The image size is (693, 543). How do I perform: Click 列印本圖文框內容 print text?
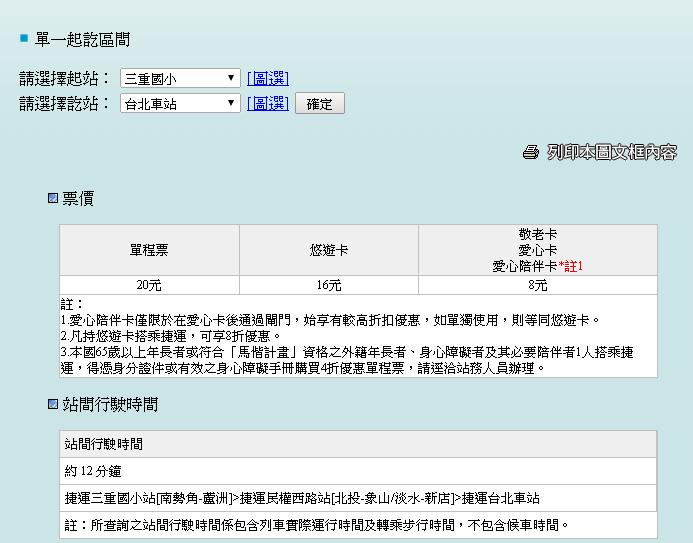pyautogui.click(x=612, y=152)
